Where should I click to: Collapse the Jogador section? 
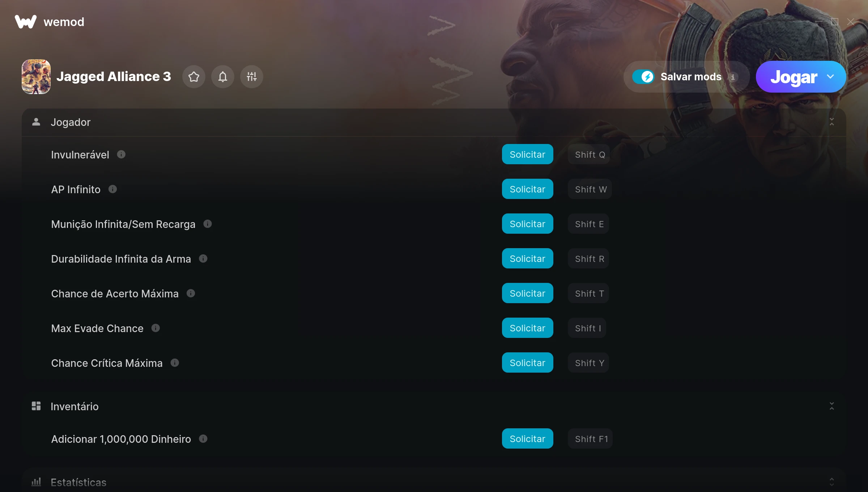coord(832,122)
